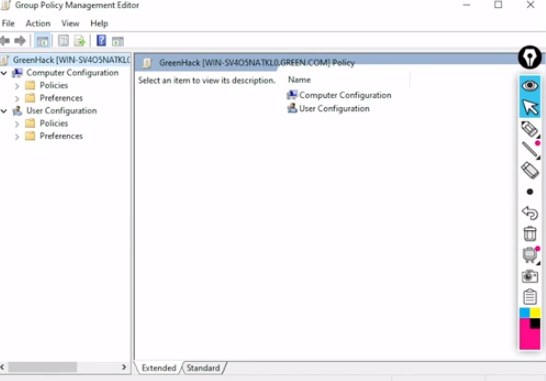Click the pen nib logo on annotation toolbar

[530, 57]
